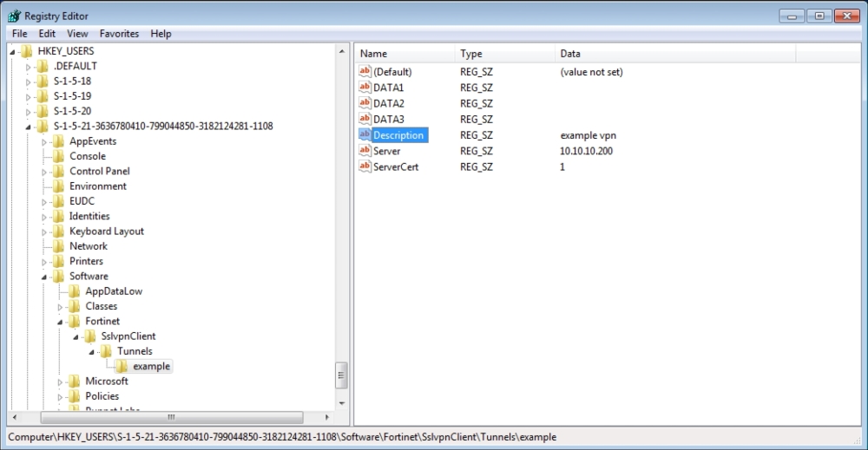The width and height of the screenshot is (868, 450).
Task: Click the Description string value icon
Action: click(365, 135)
